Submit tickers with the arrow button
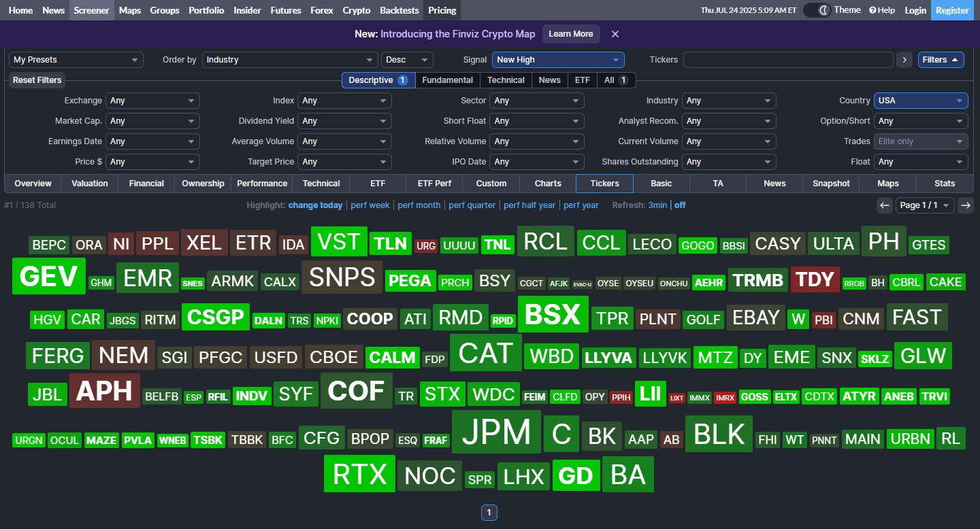The image size is (980, 529). coord(904,60)
